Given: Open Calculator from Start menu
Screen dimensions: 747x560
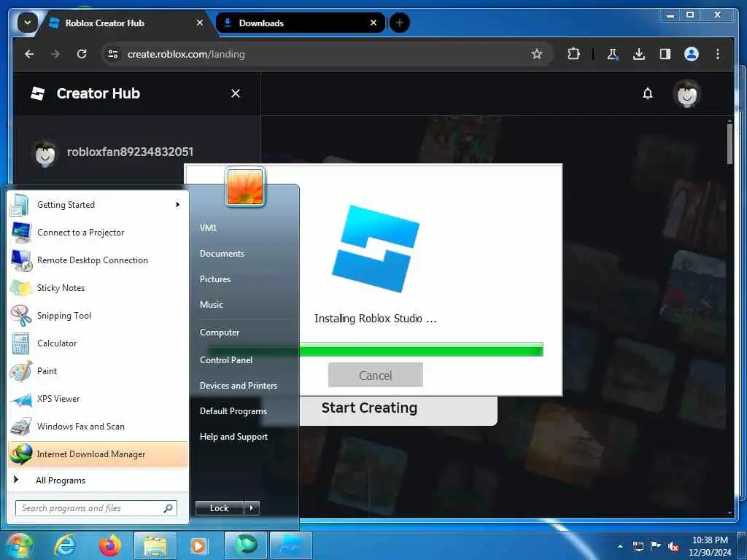Looking at the screenshot, I should [98, 343].
